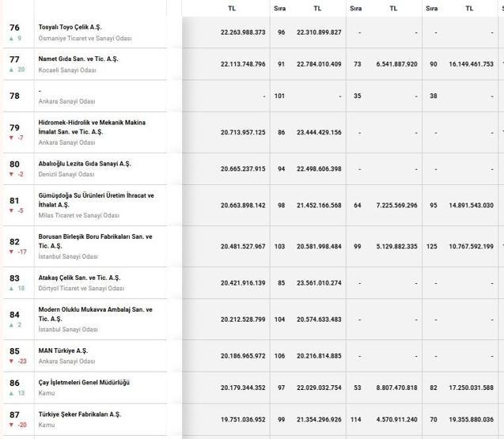This screenshot has height=439, width=504.
Task: Click value 20.186.965.972 in MAN Türkiye row
Action: point(243,356)
